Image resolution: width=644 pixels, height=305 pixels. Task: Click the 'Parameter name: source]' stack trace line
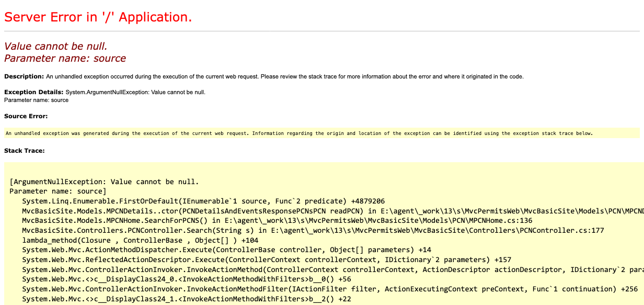57,191
